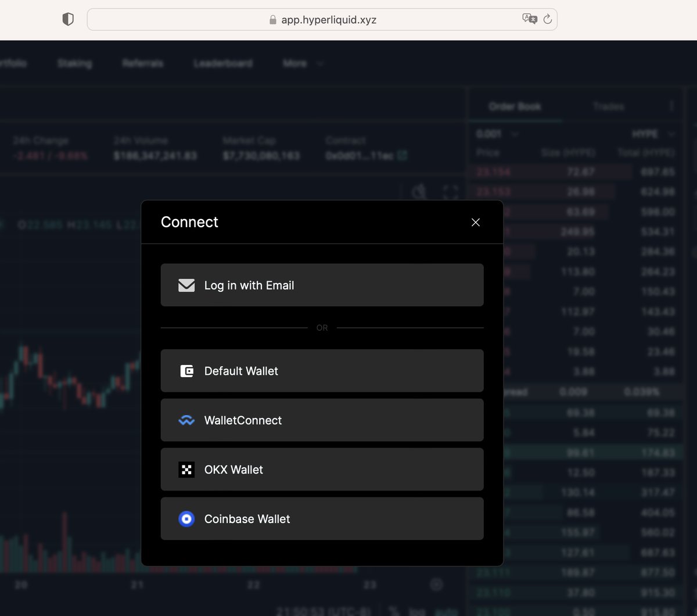Close the Connect dialog with the X
The height and width of the screenshot is (616, 697).
coord(476,222)
